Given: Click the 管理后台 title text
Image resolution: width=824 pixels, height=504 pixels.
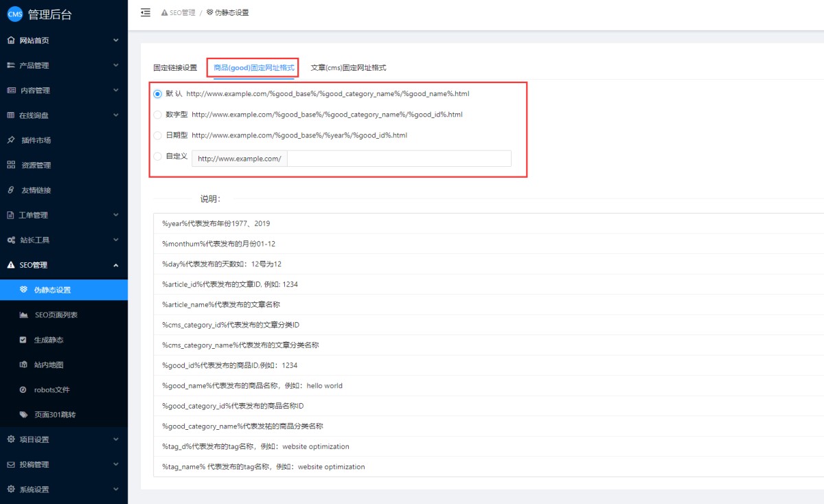Looking at the screenshot, I should [x=49, y=14].
